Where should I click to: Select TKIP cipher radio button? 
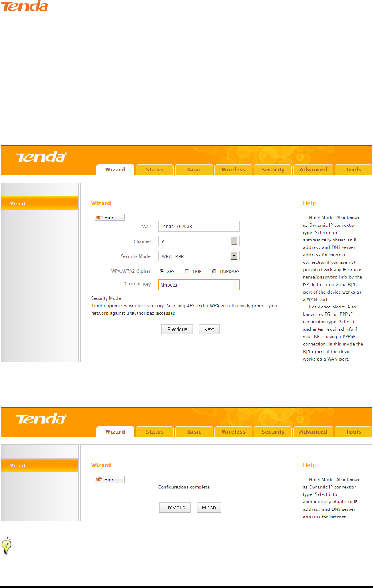187,271
